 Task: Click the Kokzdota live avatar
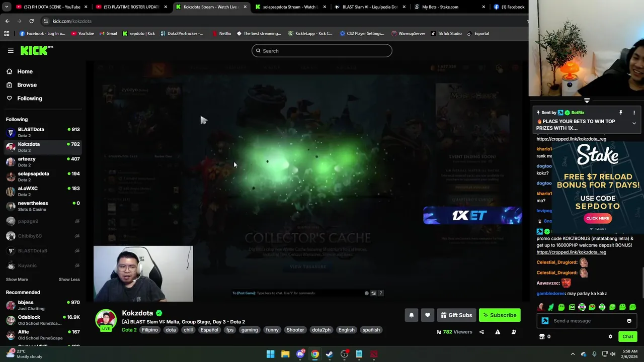coord(106,320)
